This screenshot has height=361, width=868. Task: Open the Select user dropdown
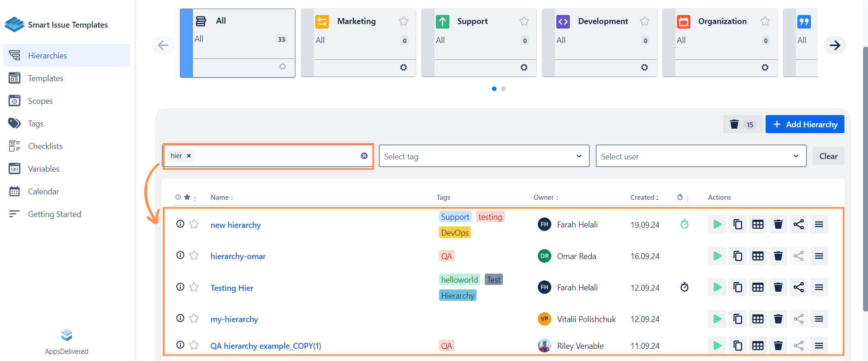[x=700, y=156]
